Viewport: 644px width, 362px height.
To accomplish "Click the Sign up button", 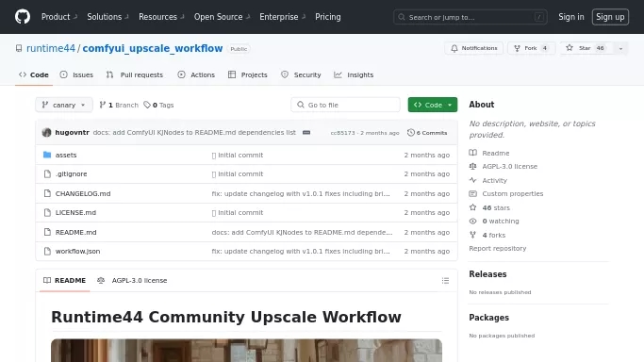I will (610, 17).
